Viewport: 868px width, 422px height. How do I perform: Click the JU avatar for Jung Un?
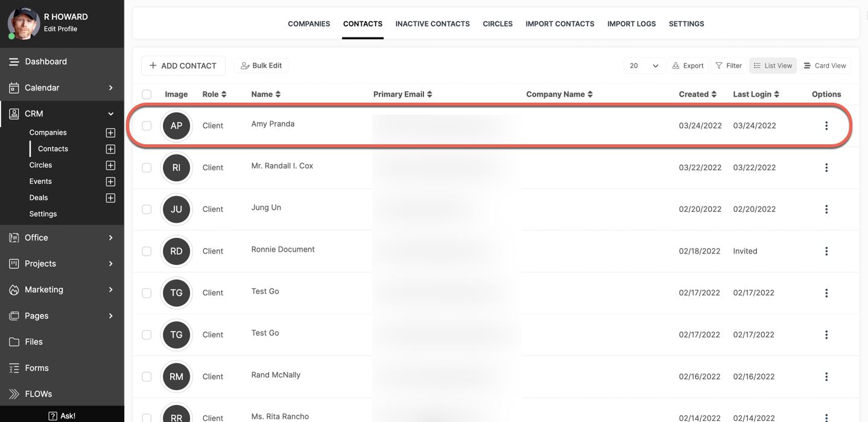176,209
